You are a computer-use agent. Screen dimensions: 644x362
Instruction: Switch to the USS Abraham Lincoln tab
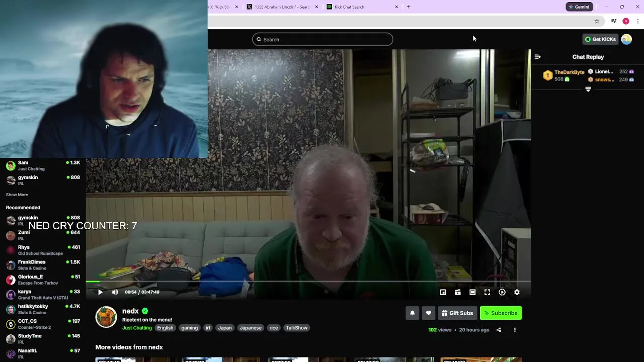coord(282,7)
